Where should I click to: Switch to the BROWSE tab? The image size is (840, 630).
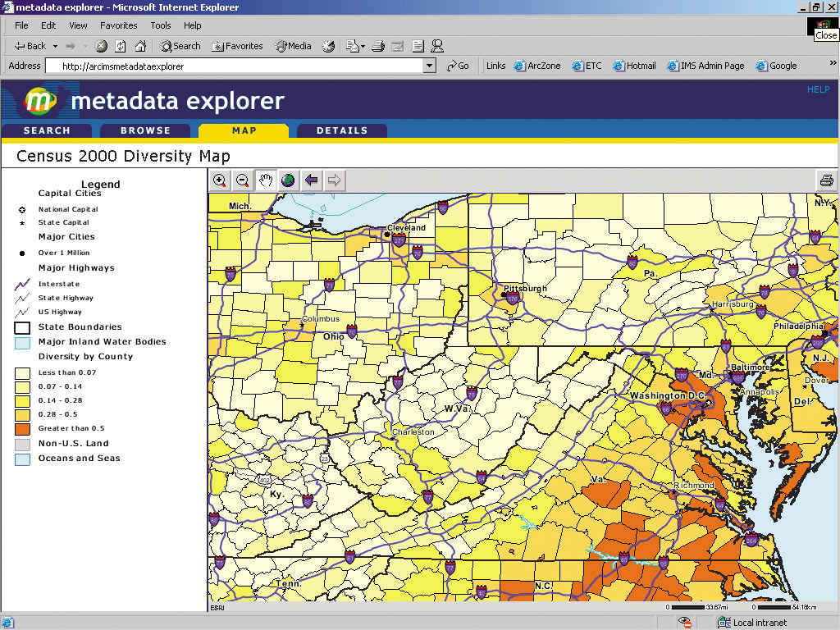pyautogui.click(x=145, y=130)
